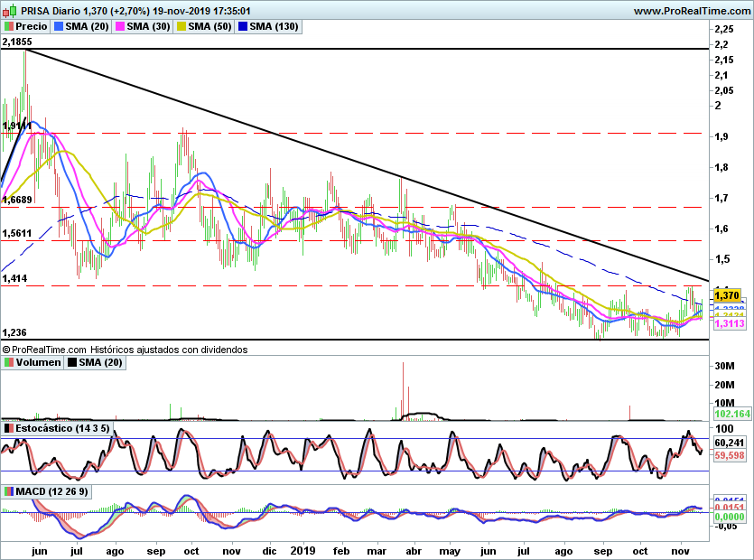
Task: Click the black SMA (20) volume legend swatch
Action: click(x=74, y=362)
